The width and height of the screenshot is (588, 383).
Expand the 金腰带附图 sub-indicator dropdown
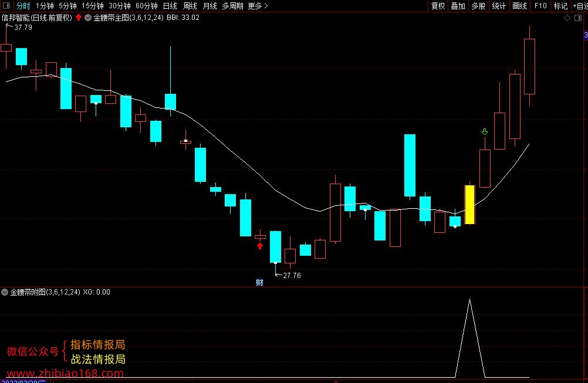coord(5,292)
